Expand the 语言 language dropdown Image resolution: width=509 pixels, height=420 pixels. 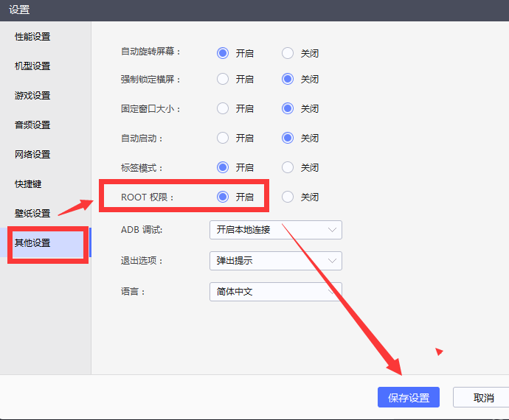pos(275,292)
